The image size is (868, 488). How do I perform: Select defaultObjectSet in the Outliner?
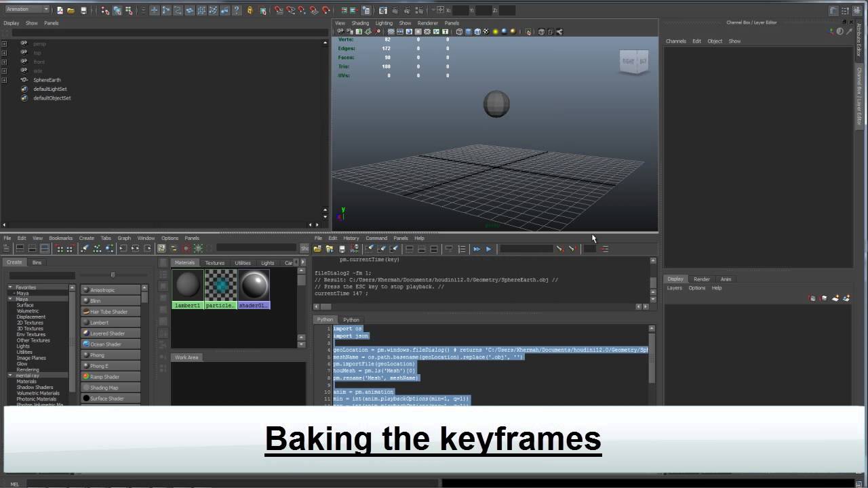pos(52,98)
